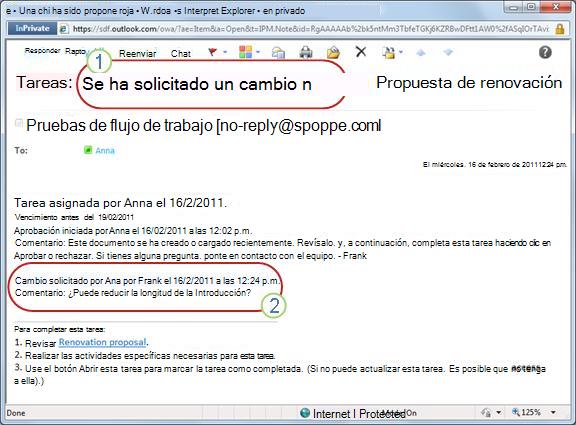Click the create rule envelope icon
576x425 pixels.
click(x=278, y=53)
